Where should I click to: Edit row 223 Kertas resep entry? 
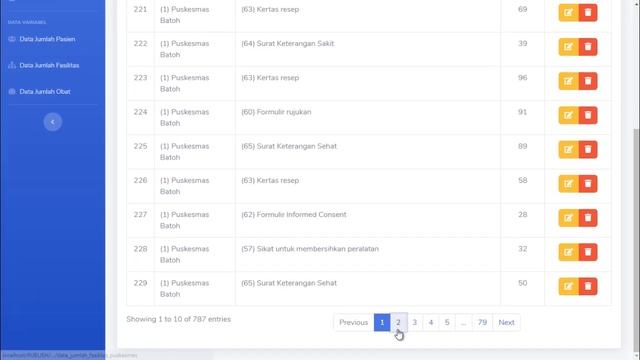click(568, 81)
